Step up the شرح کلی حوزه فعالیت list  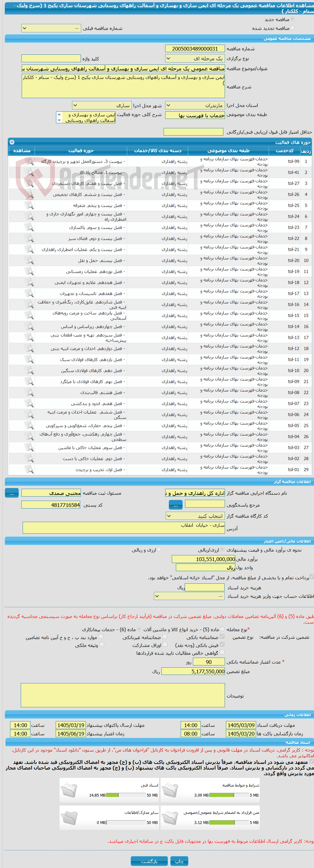point(59,114)
